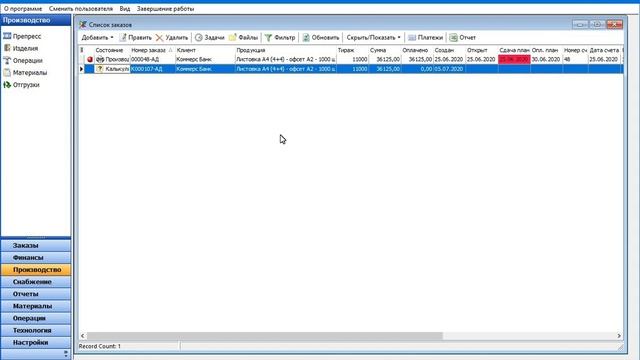Click the Список заказов window icon
The image size is (640, 360).
tap(83, 25)
